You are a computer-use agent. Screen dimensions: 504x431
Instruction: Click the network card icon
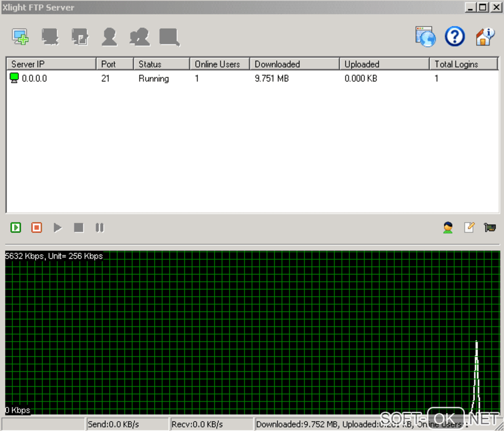(x=490, y=228)
